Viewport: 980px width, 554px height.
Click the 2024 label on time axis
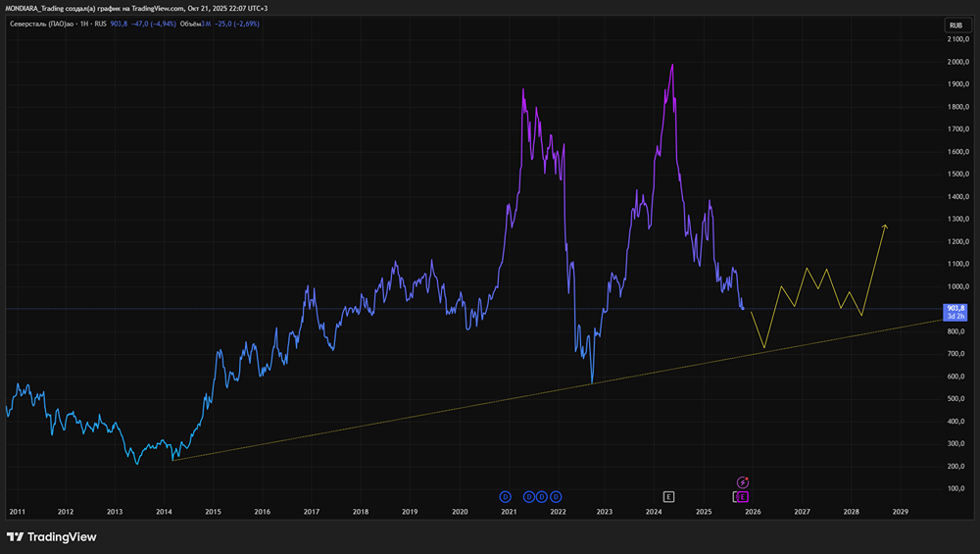tap(654, 512)
